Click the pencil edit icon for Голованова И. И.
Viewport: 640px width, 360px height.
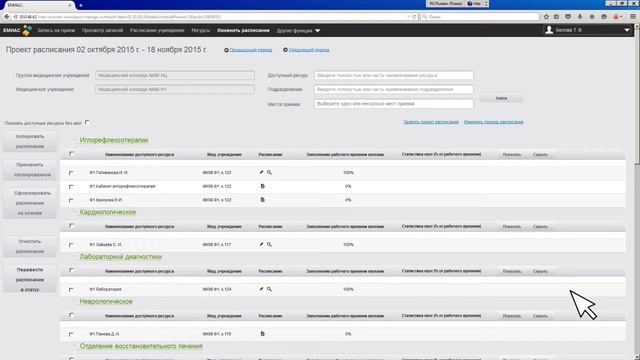click(x=261, y=172)
